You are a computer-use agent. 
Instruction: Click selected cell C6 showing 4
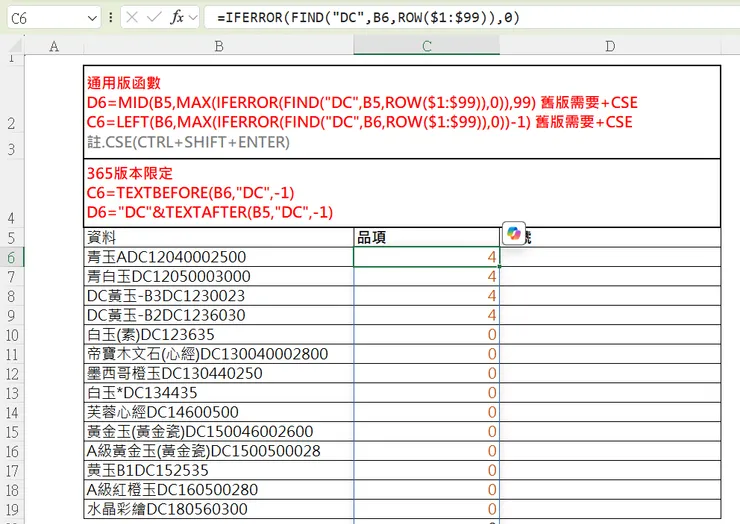[427, 257]
